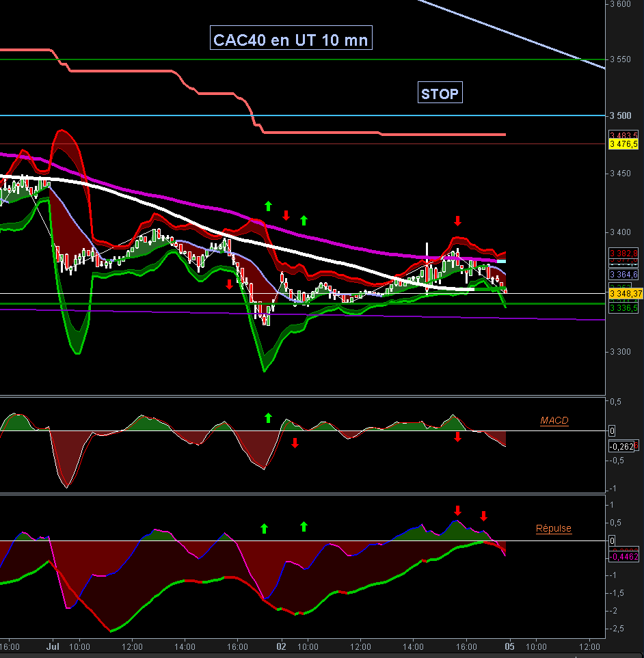Click the -2,5 label on Répulse axis
644x658 pixels.
616,629
